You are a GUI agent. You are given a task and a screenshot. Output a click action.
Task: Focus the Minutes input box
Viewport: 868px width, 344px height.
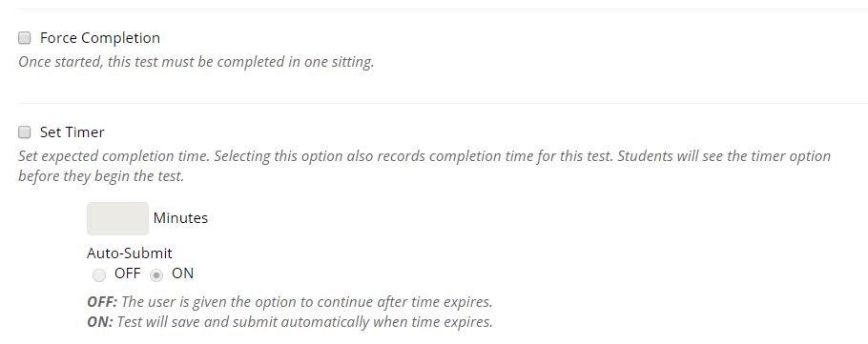[117, 218]
